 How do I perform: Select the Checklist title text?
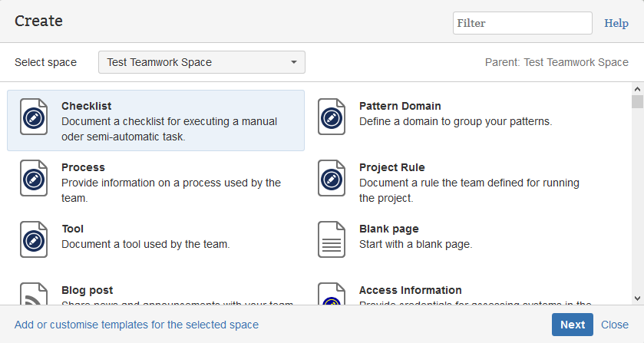click(x=87, y=106)
